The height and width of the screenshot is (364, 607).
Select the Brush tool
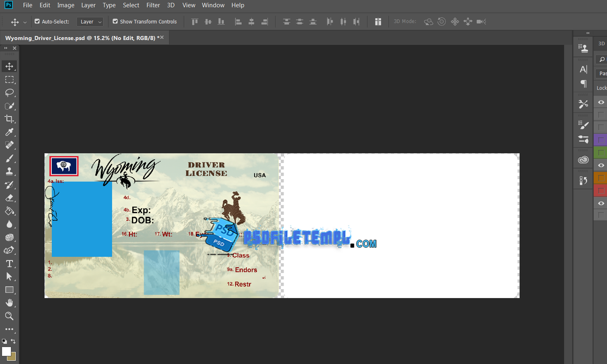[9, 158]
